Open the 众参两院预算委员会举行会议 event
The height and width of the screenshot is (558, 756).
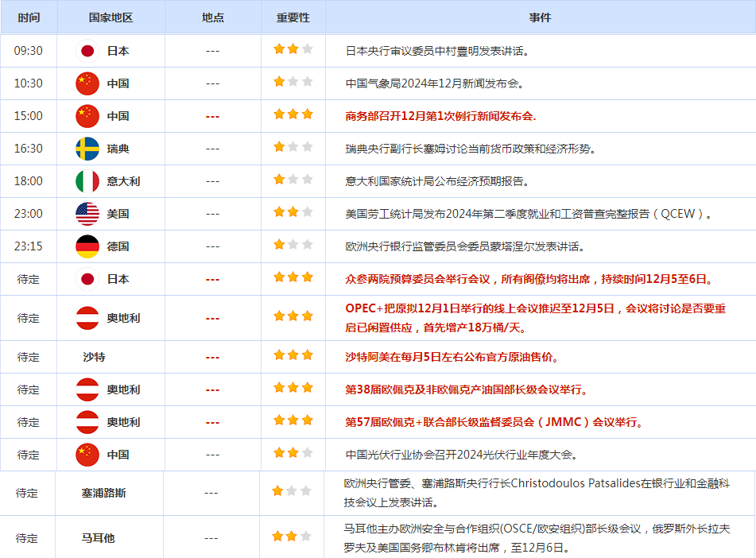[x=530, y=279]
